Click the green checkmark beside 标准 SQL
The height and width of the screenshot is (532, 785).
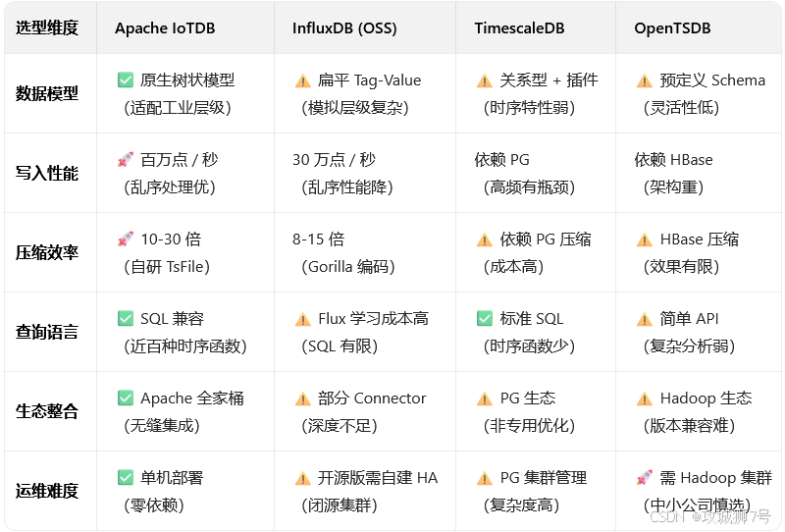tap(485, 318)
